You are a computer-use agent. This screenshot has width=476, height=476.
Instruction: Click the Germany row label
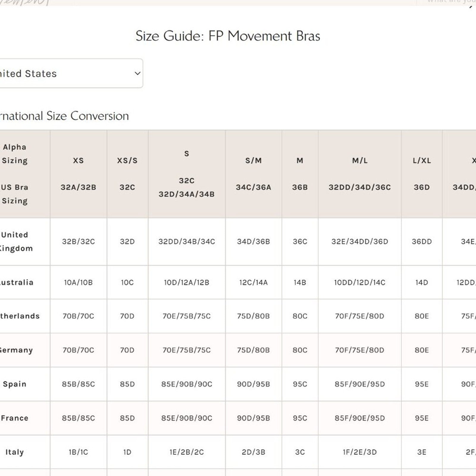16,350
